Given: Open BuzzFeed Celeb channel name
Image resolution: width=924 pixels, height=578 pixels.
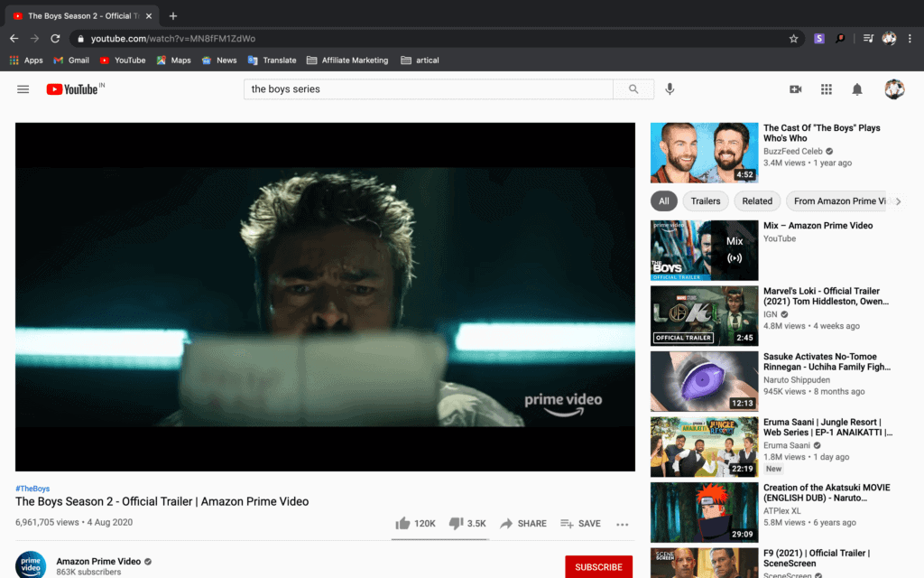Looking at the screenshot, I should [792, 151].
